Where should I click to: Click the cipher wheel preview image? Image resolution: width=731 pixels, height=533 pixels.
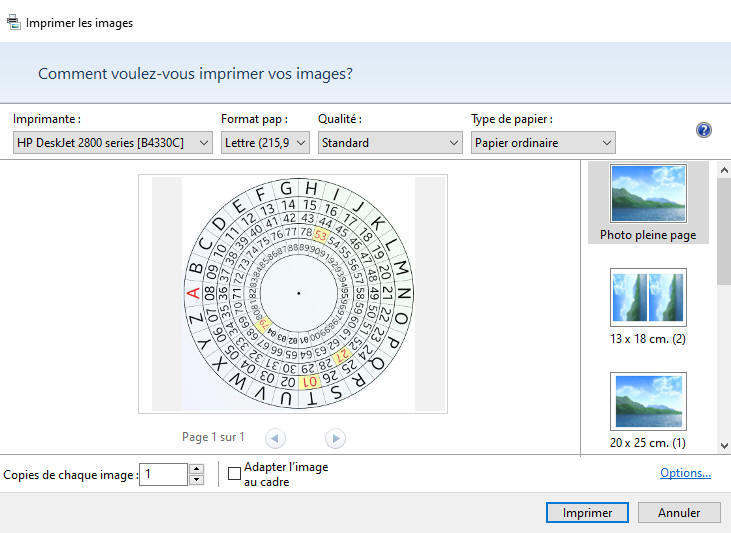click(x=298, y=293)
